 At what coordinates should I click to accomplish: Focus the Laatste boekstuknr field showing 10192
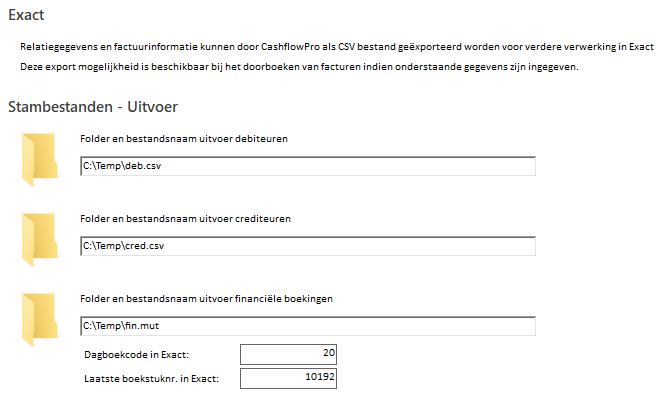(x=288, y=378)
